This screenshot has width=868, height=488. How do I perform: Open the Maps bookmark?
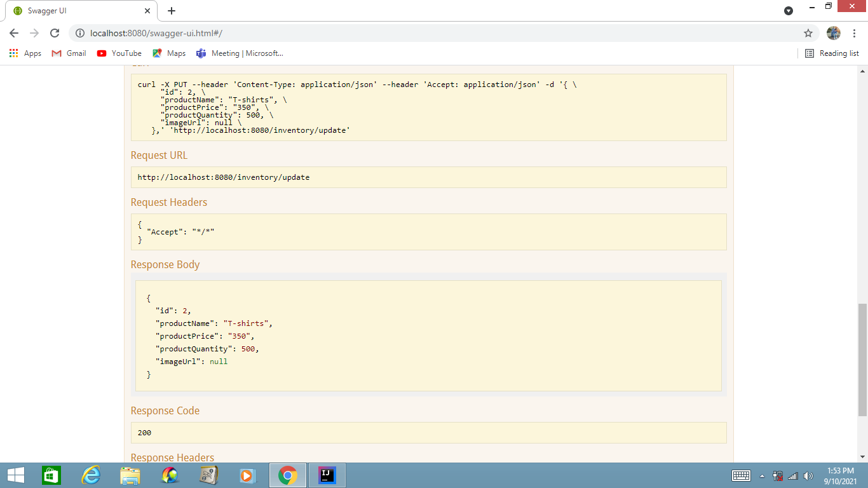click(169, 53)
